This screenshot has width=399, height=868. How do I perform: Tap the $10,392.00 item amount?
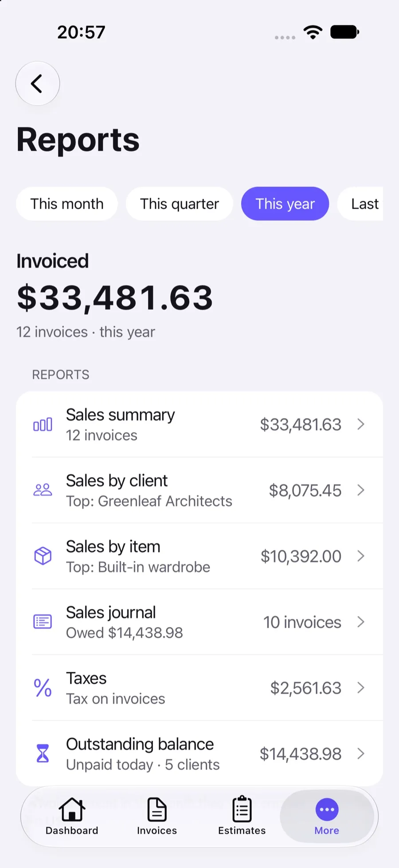click(301, 556)
